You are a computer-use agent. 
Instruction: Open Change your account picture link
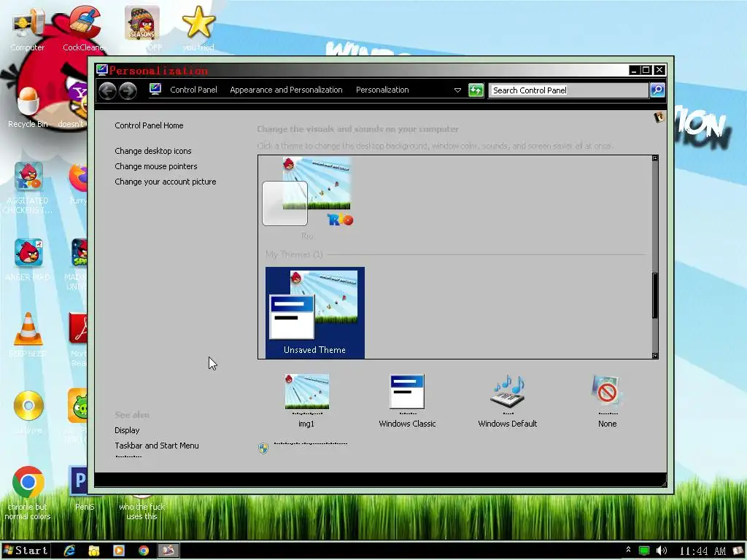(x=166, y=182)
